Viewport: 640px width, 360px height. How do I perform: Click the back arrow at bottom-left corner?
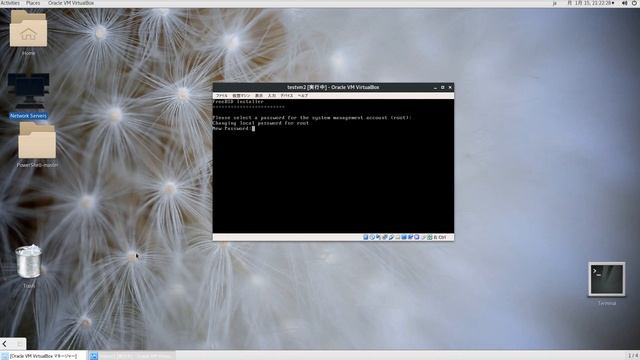point(4,344)
